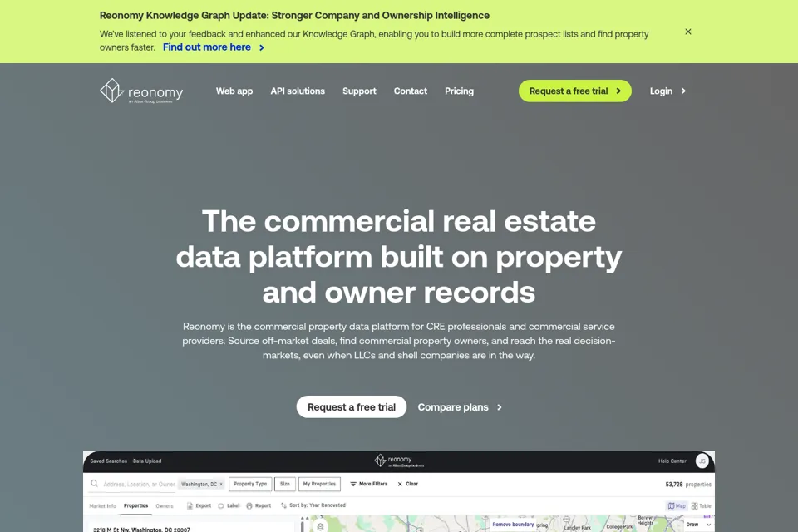Open the 'Find out more here' link
Viewport: 798px width, 532px height.
click(207, 47)
